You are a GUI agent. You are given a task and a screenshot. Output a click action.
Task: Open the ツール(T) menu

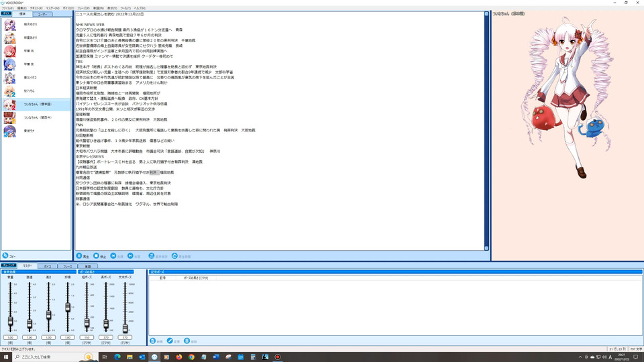click(x=125, y=8)
